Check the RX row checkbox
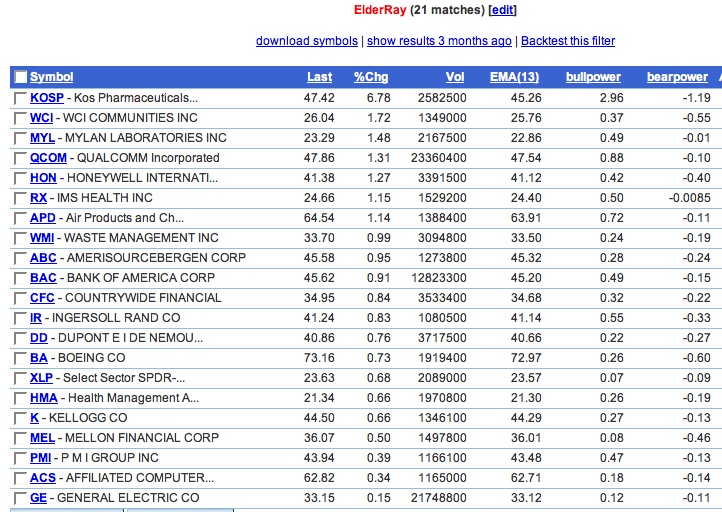The image size is (722, 512). [x=20, y=198]
